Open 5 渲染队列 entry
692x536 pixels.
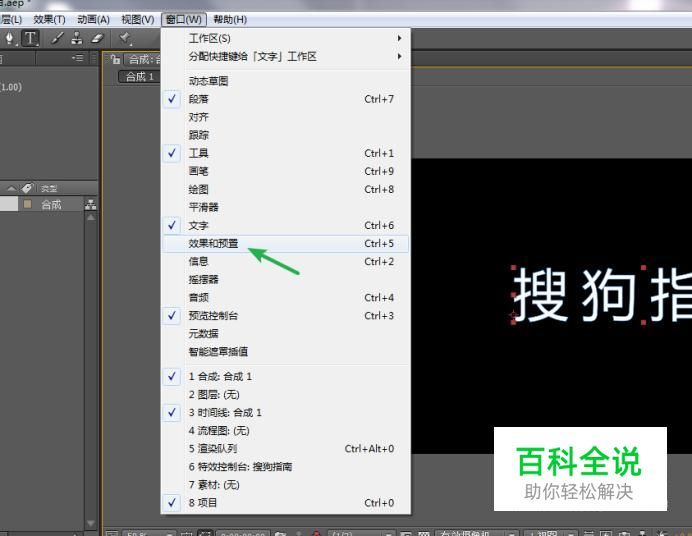point(286,449)
